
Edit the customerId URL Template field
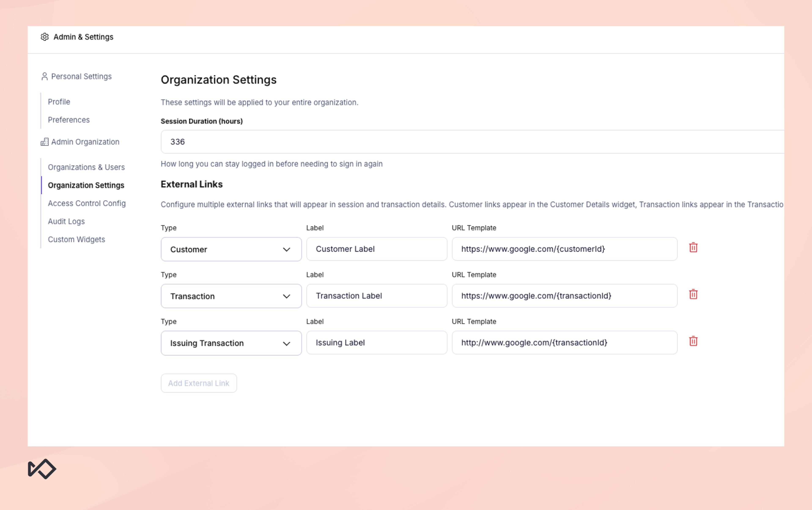[565, 249]
